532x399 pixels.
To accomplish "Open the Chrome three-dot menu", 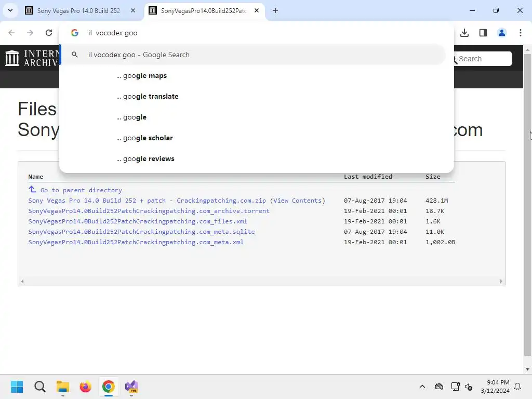I will [521, 33].
